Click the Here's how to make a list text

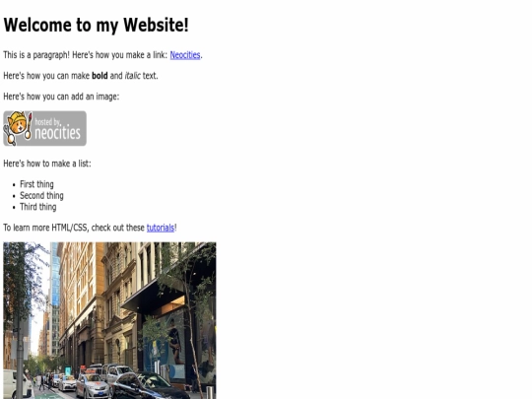(x=47, y=164)
